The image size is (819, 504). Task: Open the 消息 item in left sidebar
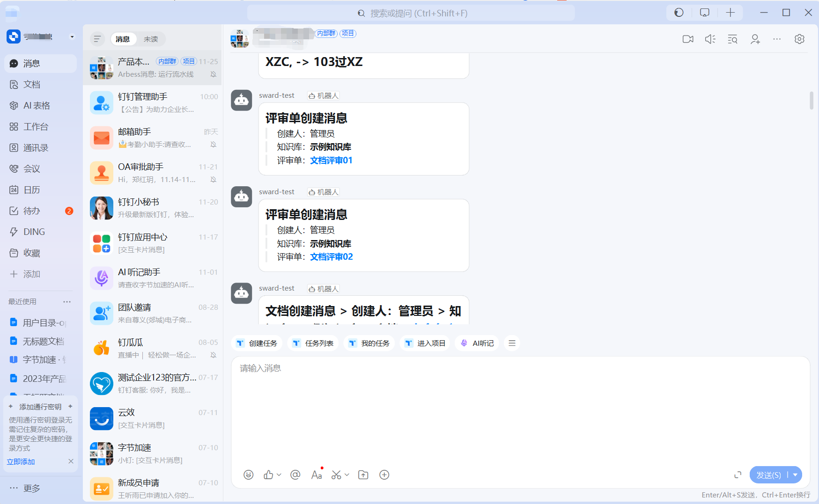(x=40, y=64)
